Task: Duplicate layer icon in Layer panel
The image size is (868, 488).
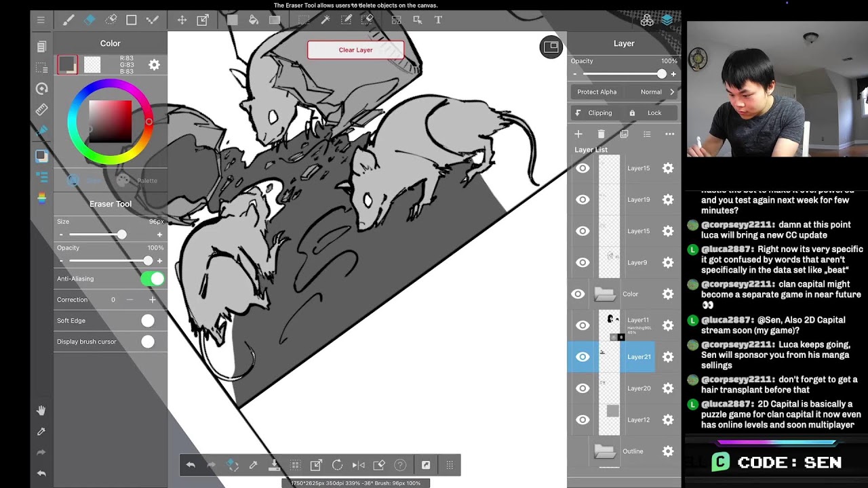Action: point(624,134)
